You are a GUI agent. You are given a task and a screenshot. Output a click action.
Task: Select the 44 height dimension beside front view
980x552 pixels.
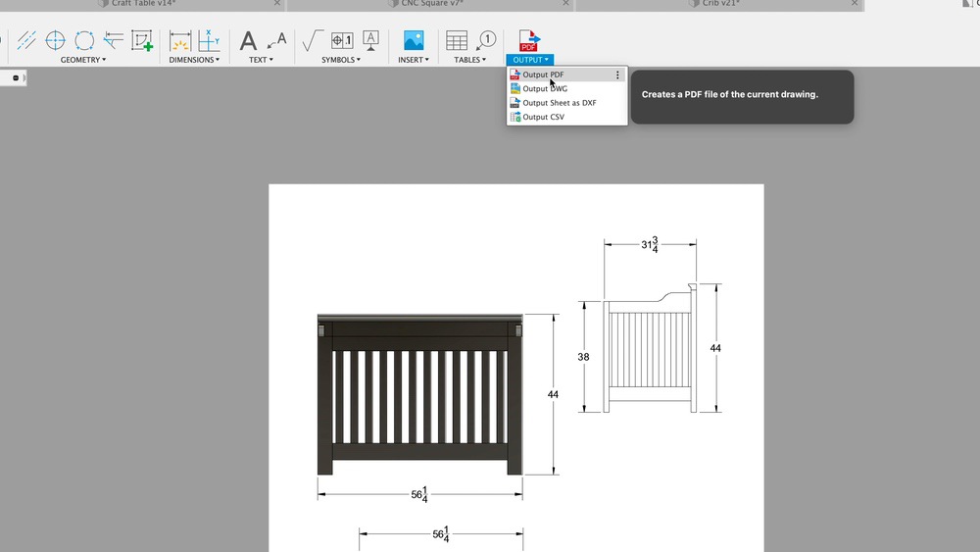[x=553, y=394]
